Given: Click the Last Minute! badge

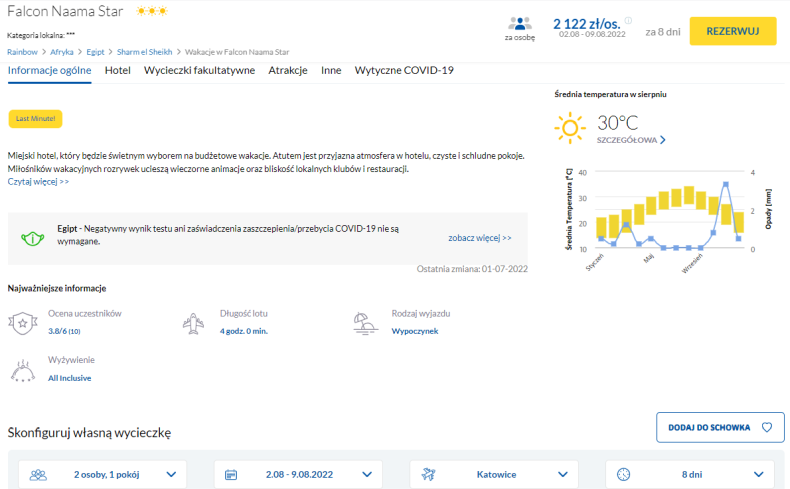Looking at the screenshot, I should pos(35,119).
